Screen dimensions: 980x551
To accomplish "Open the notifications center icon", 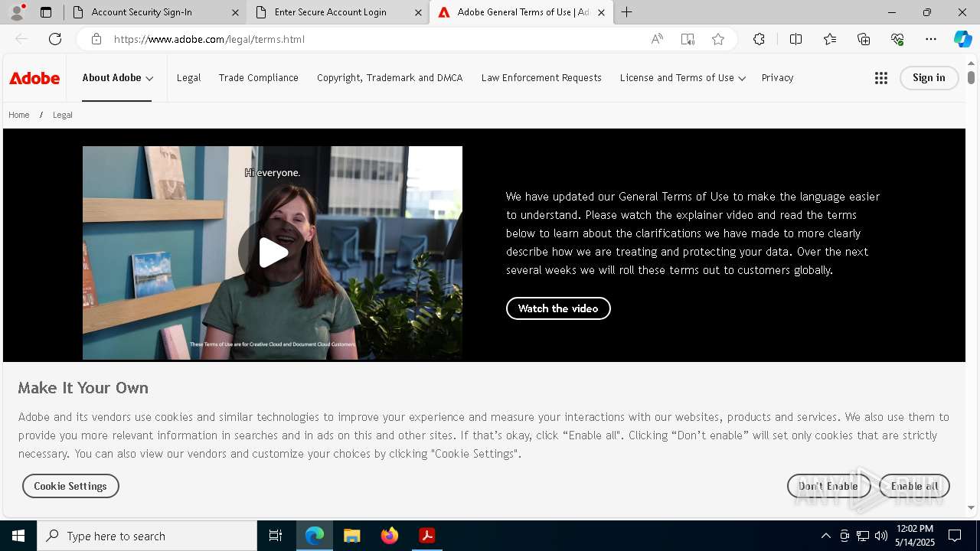I will (x=955, y=536).
